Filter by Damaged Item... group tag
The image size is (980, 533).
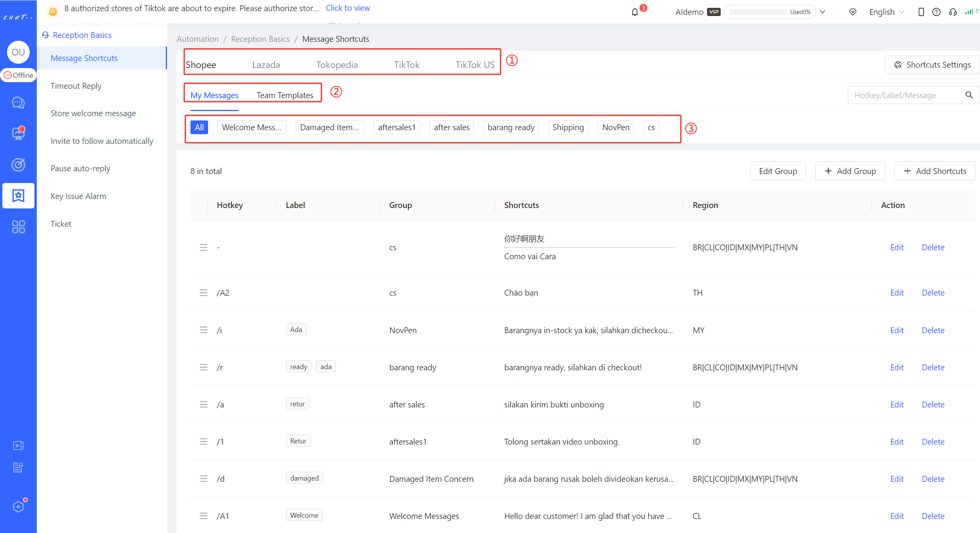click(x=329, y=127)
